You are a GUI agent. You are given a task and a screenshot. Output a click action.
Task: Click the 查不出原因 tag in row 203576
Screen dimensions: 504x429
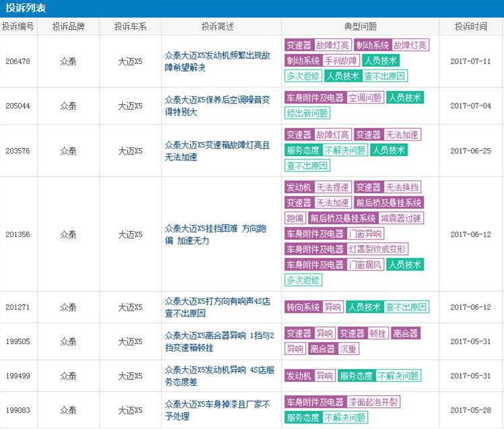pyautogui.click(x=307, y=166)
